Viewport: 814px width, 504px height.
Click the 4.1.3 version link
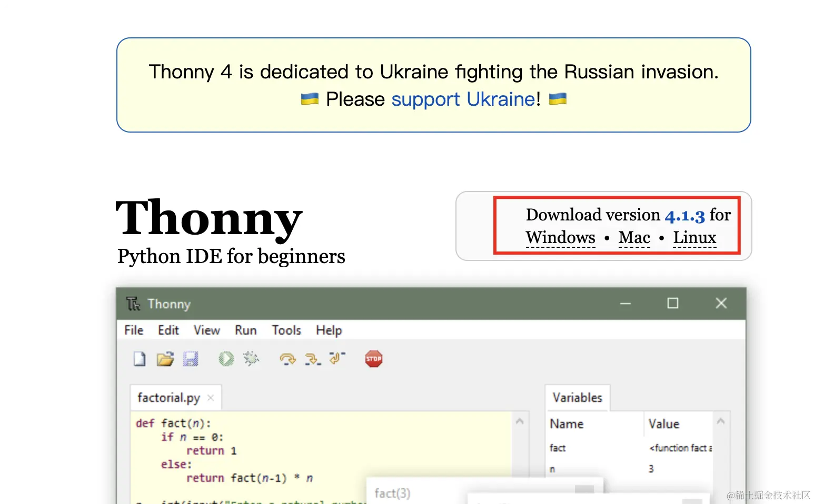[684, 215]
